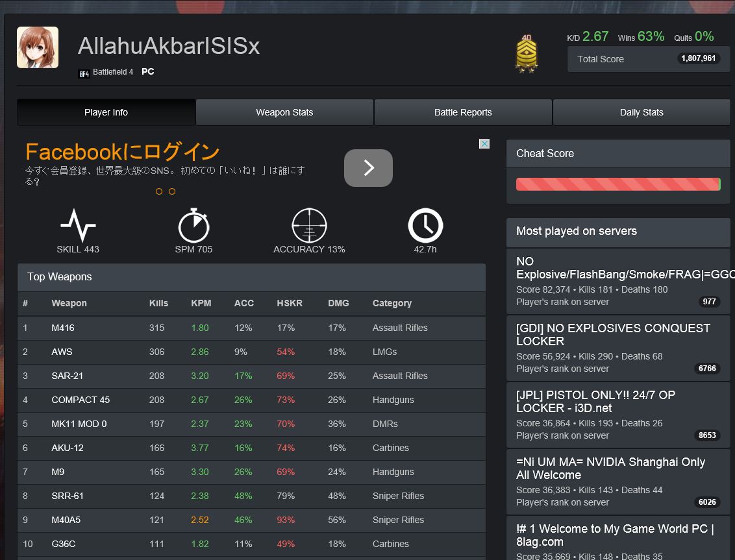Select the AKU-12 weapon name

pyautogui.click(x=67, y=448)
